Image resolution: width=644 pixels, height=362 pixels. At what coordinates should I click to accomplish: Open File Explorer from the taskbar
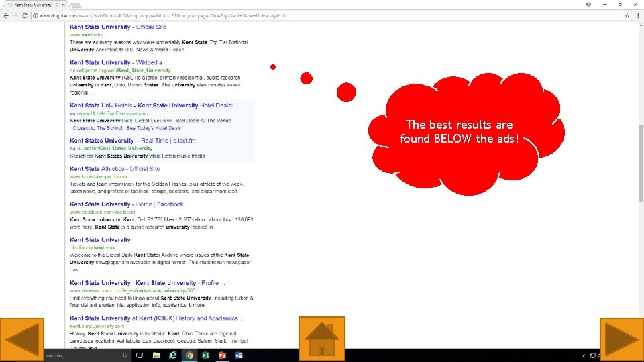click(156, 355)
